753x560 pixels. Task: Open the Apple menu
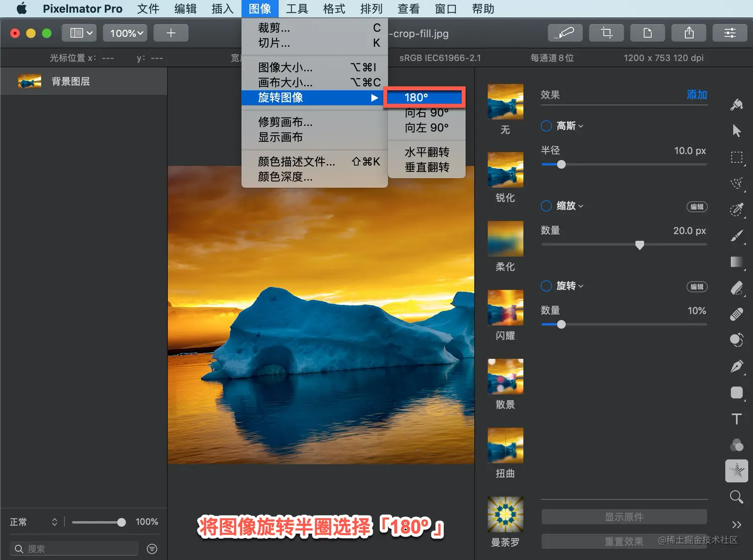(21, 8)
